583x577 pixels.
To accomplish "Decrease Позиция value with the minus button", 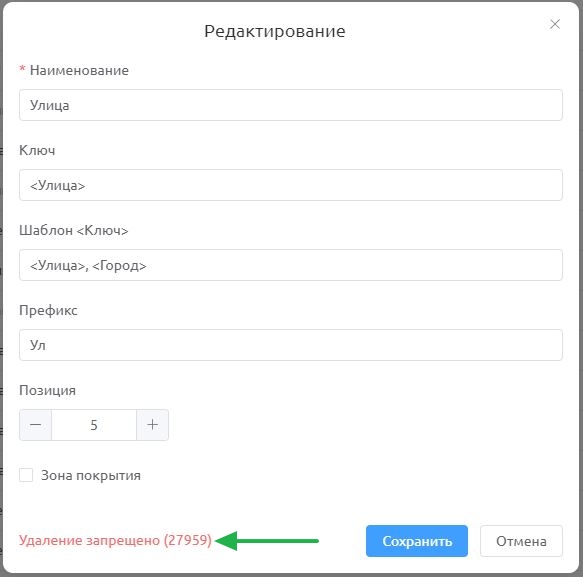I will tap(36, 425).
